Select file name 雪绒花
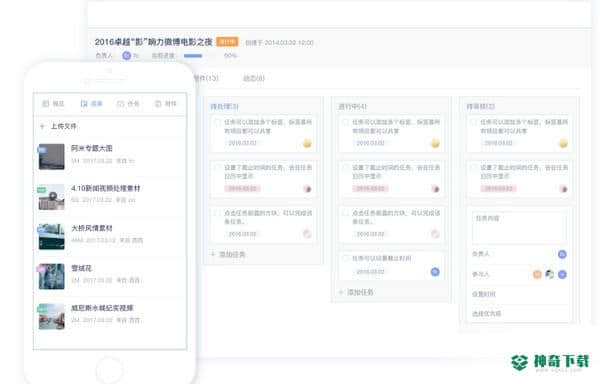The width and height of the screenshot is (600, 384). coord(81,268)
